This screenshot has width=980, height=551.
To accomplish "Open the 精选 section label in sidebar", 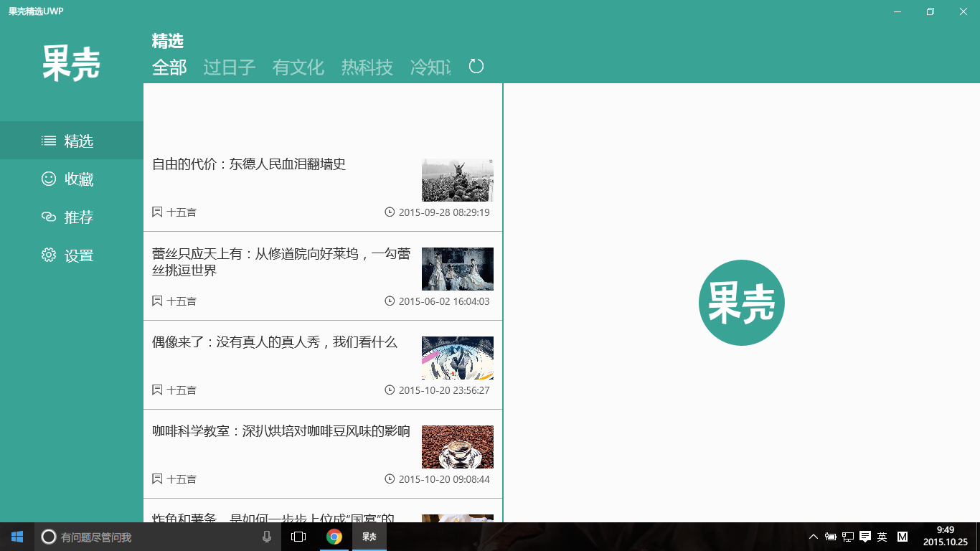I will [x=79, y=141].
